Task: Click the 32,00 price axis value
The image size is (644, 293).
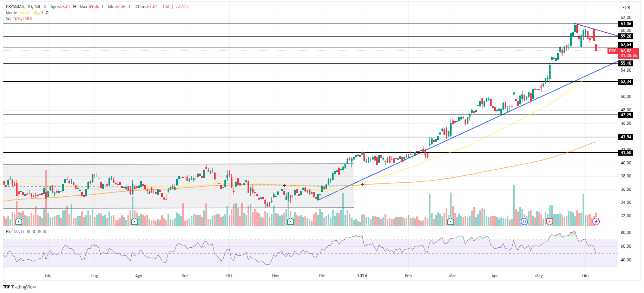Action: (626, 216)
